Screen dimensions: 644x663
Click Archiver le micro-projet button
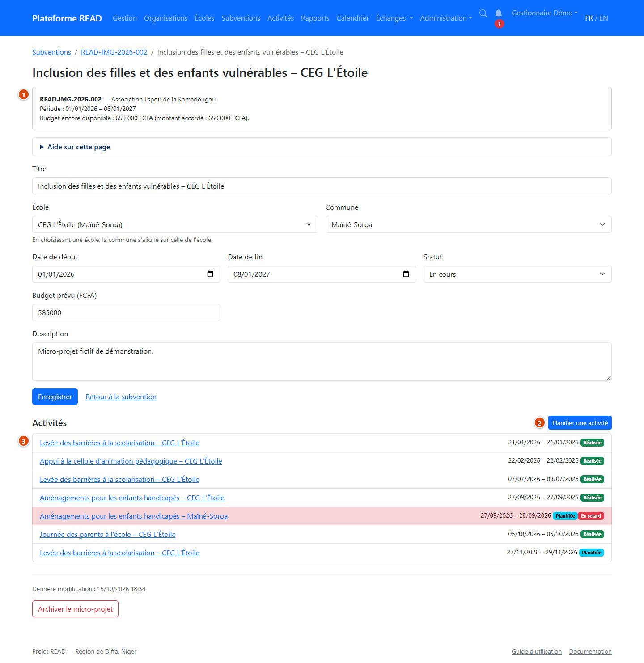[x=75, y=609]
